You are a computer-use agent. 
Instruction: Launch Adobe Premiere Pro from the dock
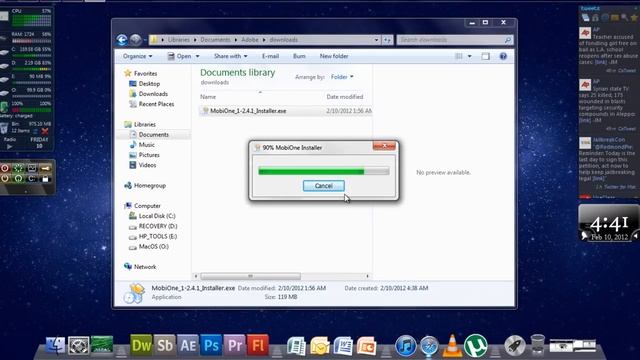[235, 345]
